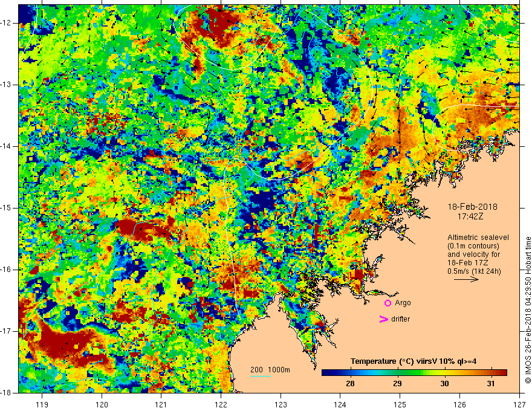The image size is (532, 411).
Task: Click the '18-Feb 17Z' caption line
Action: point(467,263)
